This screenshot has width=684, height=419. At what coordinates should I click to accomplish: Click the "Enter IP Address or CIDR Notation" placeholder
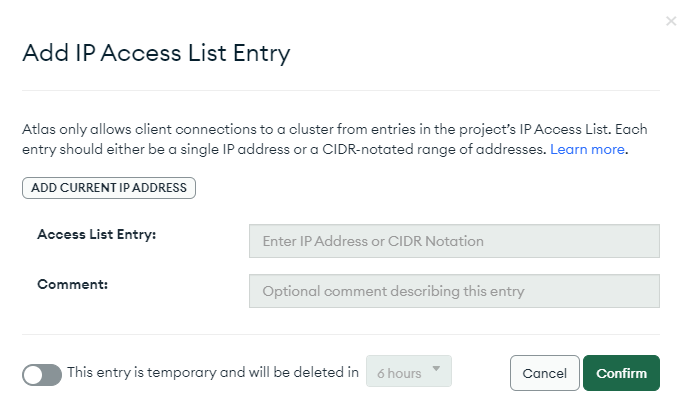pos(373,241)
